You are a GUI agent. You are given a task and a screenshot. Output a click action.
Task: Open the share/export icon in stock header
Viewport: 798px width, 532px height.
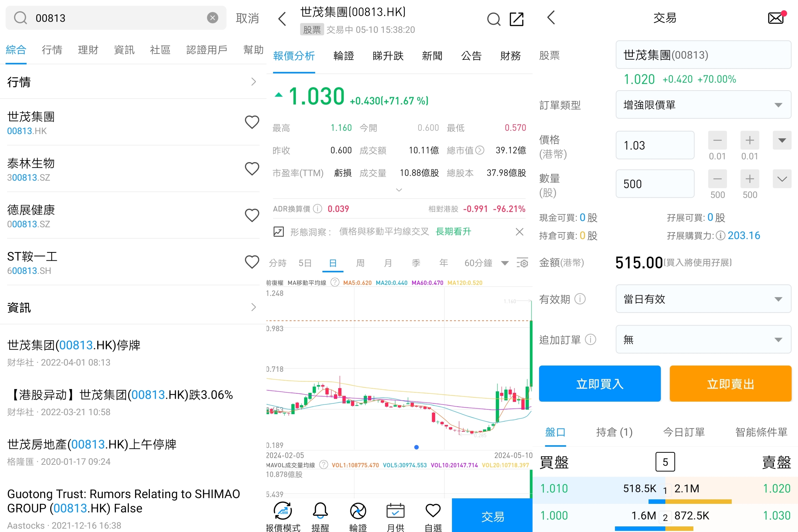pyautogui.click(x=516, y=19)
